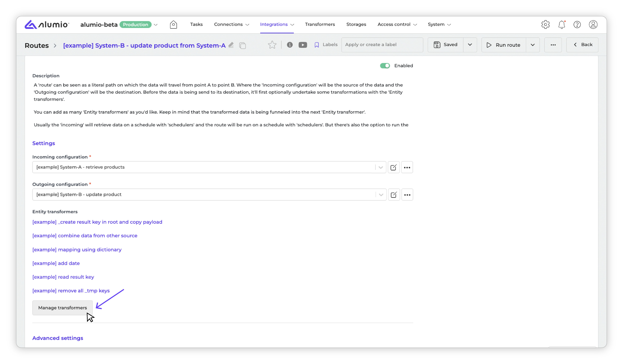Screen dimensions: 623x364
Task: Open the Run route options arrow
Action: pos(532,45)
